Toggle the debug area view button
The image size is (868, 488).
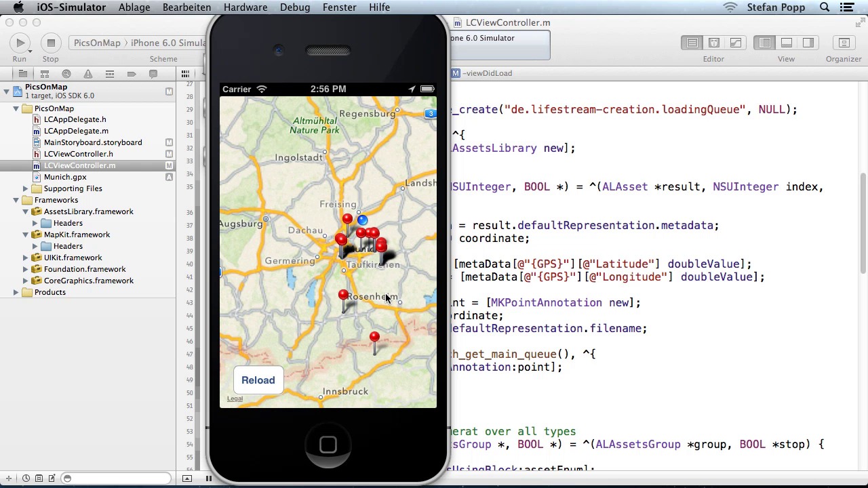(786, 43)
